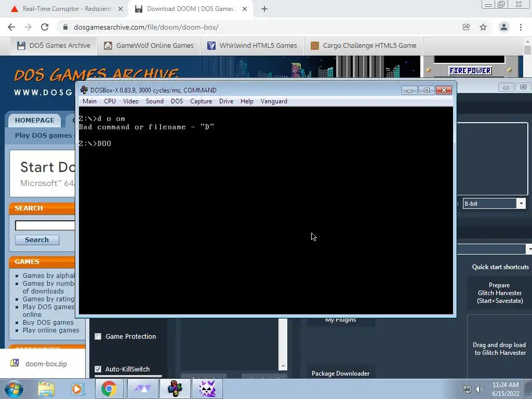The height and width of the screenshot is (399, 532).
Task: Open the Help menu in DOSBox-X
Action: pos(247,101)
